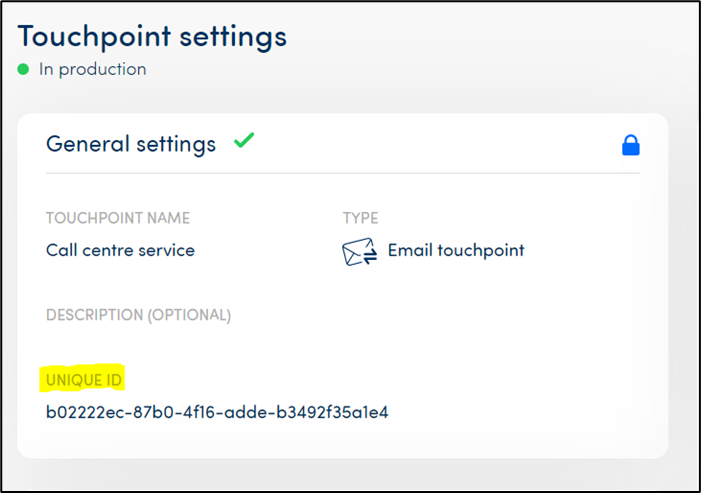Click the General settings section heading
Image resolution: width=701 pixels, height=493 pixels.
[x=131, y=144]
